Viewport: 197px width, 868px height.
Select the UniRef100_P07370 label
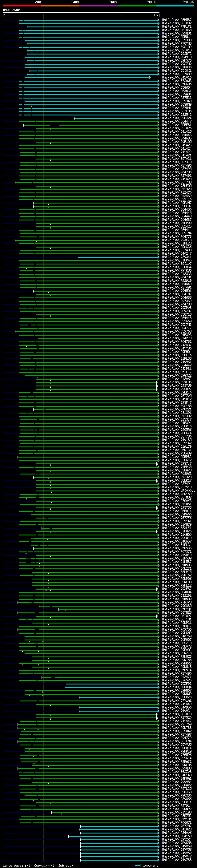tap(177, 162)
